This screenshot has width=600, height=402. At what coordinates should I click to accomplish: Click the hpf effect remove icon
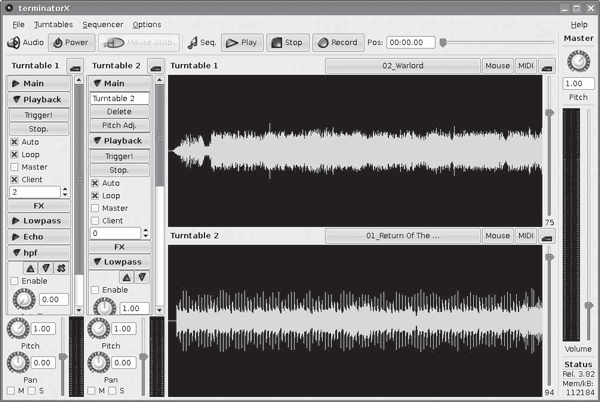(x=62, y=268)
